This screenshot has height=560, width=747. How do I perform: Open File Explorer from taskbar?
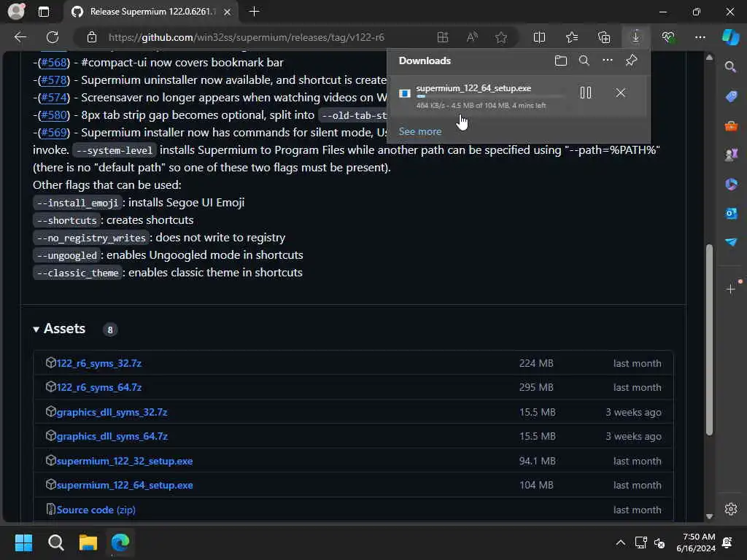88,542
